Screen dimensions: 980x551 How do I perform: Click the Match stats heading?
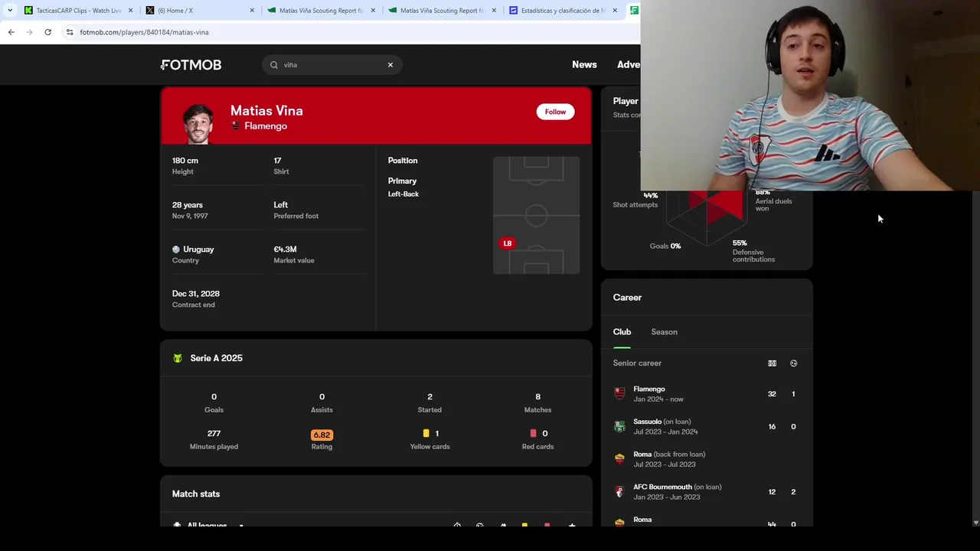click(196, 494)
